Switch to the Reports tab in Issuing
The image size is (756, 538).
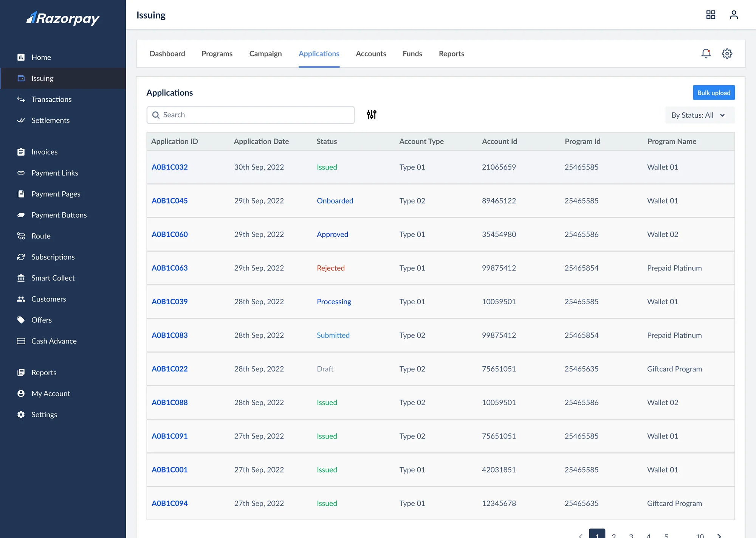click(x=451, y=54)
